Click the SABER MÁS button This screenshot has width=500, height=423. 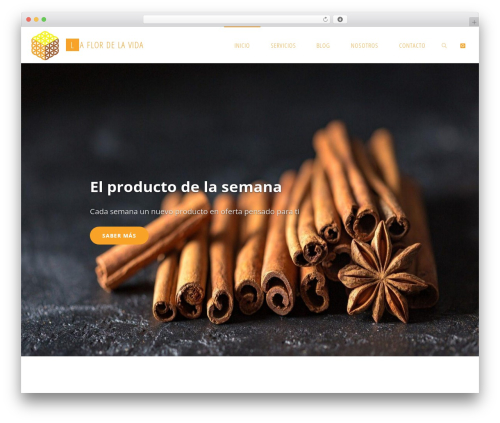(119, 236)
